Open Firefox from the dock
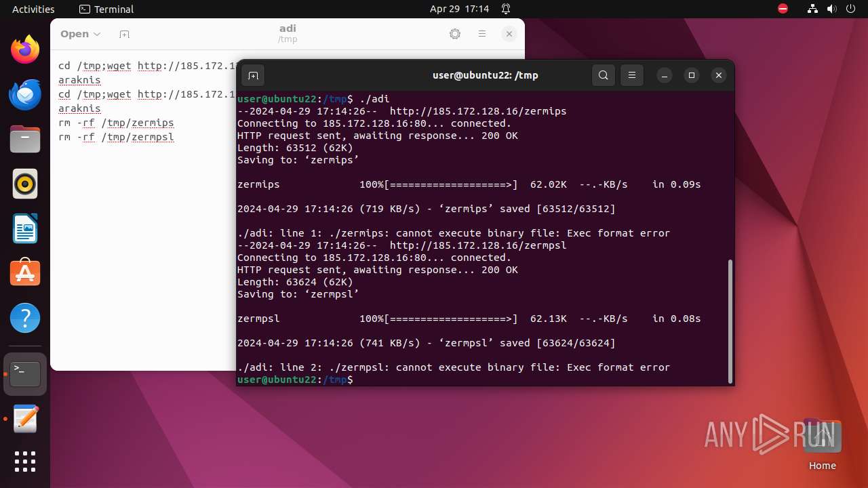Image resolution: width=868 pixels, height=488 pixels. (x=25, y=49)
